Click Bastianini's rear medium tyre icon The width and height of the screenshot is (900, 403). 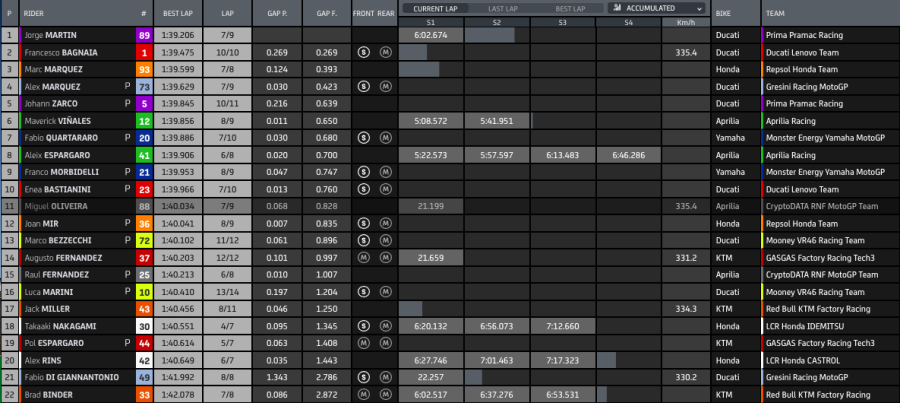pyautogui.click(x=386, y=189)
